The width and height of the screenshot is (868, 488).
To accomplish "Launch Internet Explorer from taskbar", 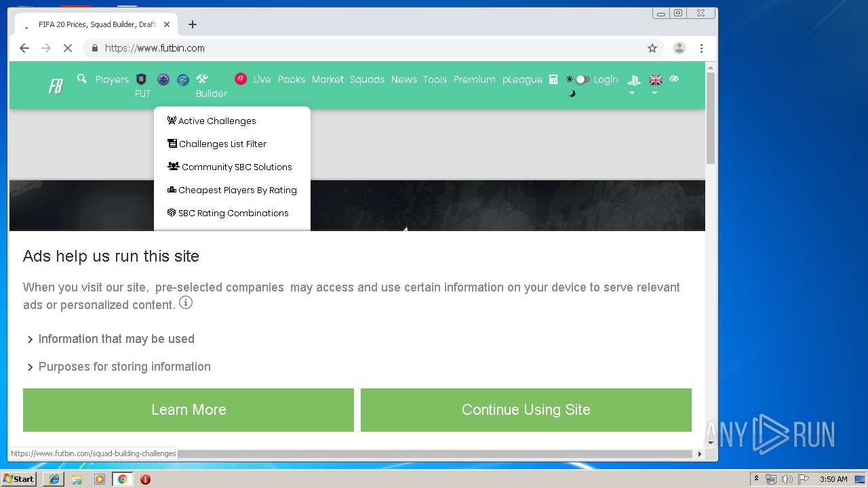I will [x=54, y=479].
